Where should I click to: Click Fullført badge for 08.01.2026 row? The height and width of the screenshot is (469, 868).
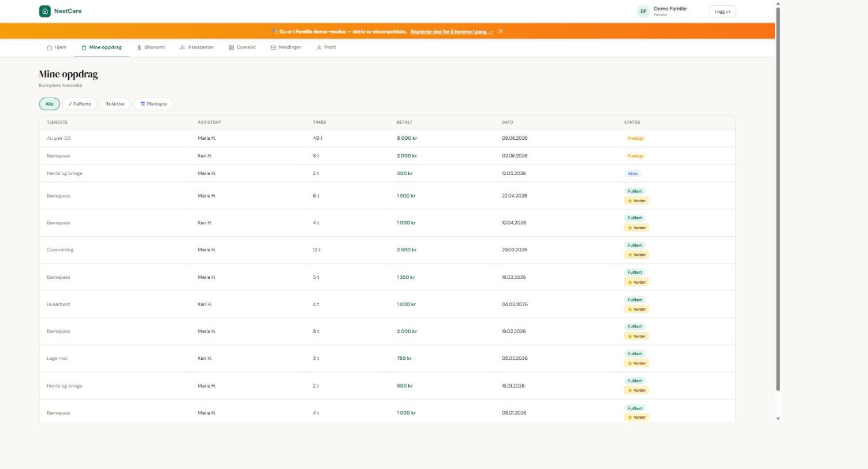(635, 408)
